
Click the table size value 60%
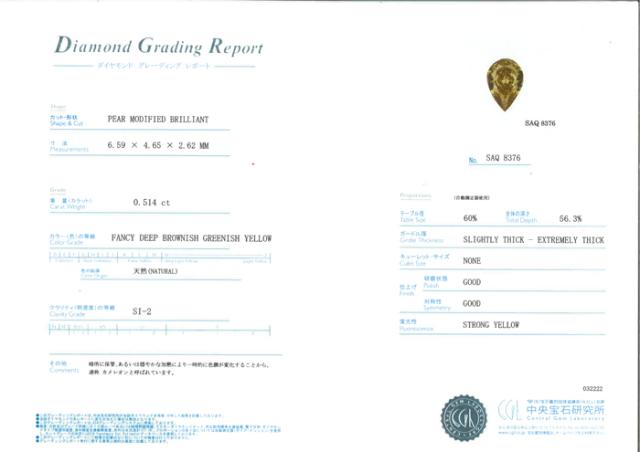pyautogui.click(x=470, y=218)
